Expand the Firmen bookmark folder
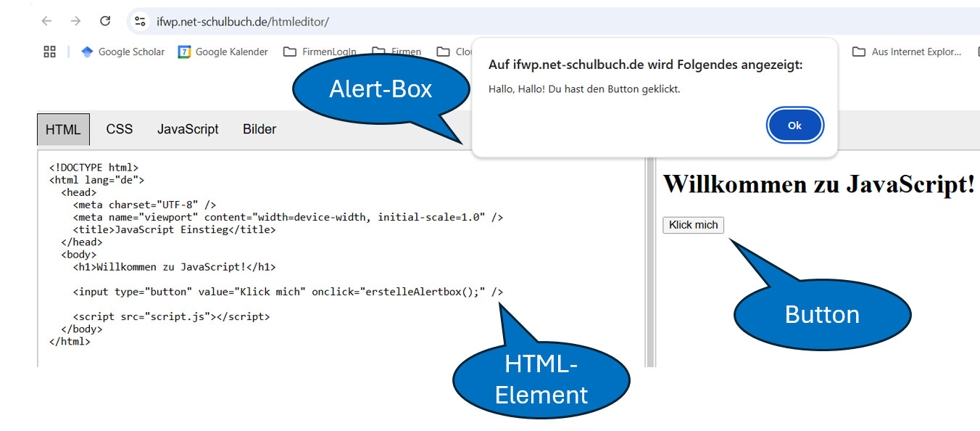The width and height of the screenshot is (980, 431). tap(396, 52)
